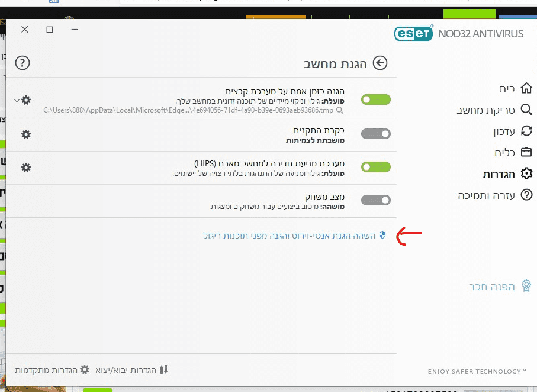Open הגדרות יבוא/יצוא import/export settings
This screenshot has width=537, height=392.
point(126,371)
